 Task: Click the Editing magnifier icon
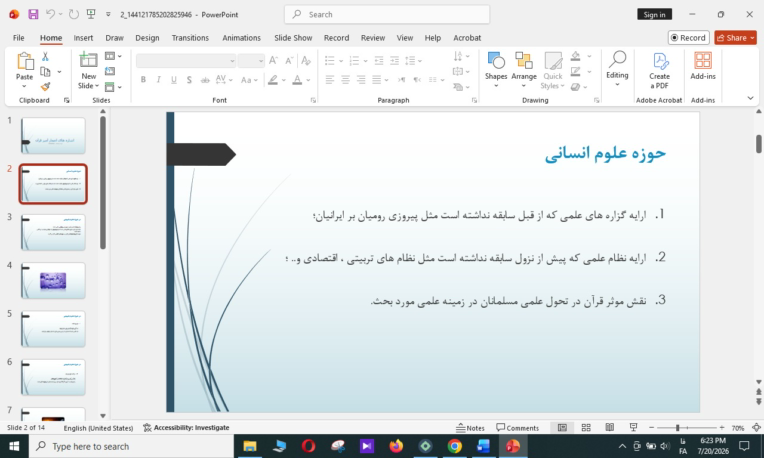617,59
